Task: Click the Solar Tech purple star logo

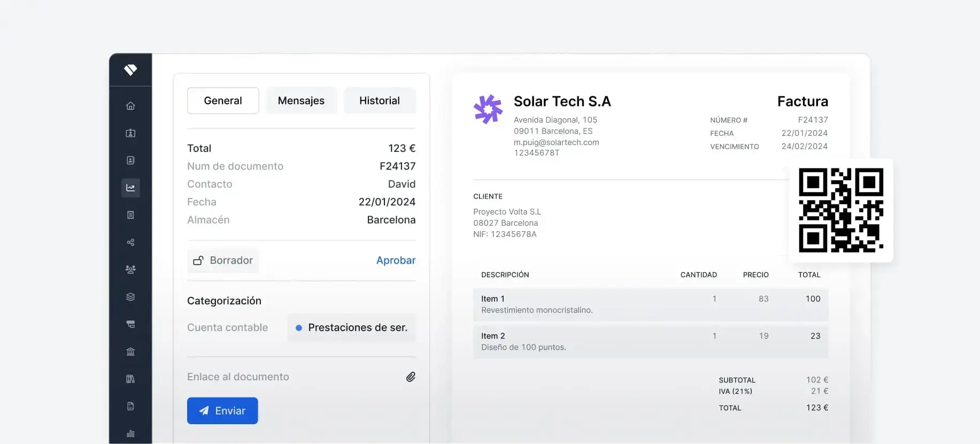Action: [x=488, y=110]
